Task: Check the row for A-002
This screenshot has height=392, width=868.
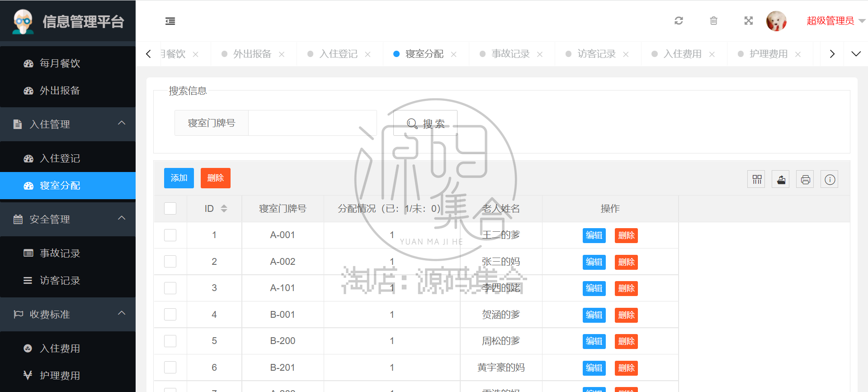Action: tap(170, 262)
